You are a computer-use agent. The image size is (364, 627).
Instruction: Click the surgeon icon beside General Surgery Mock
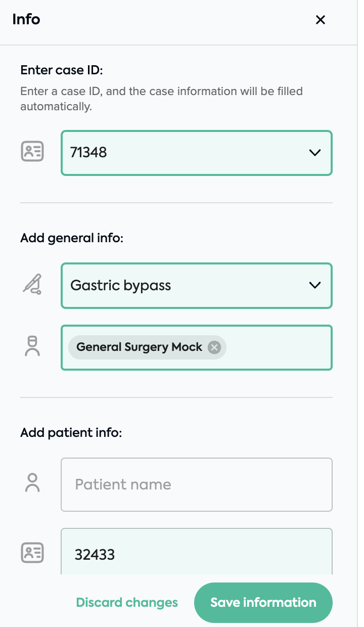tap(32, 347)
